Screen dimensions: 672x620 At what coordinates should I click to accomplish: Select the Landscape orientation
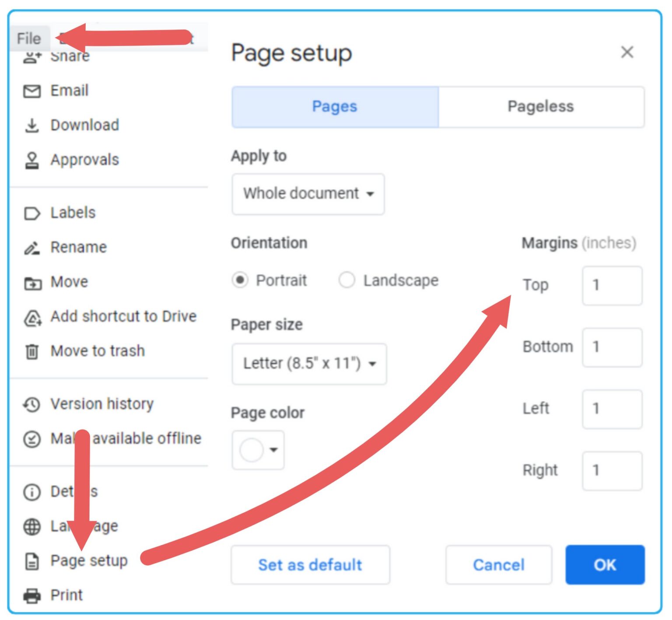tap(347, 280)
